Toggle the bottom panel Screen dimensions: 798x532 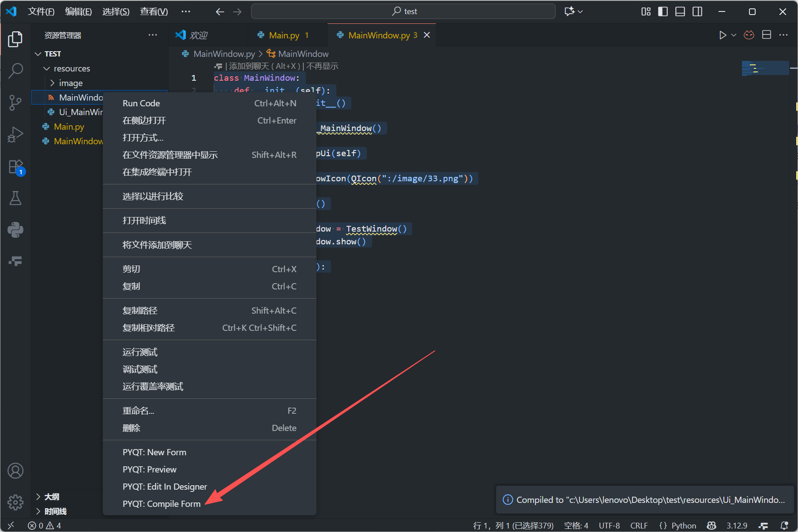pos(680,11)
